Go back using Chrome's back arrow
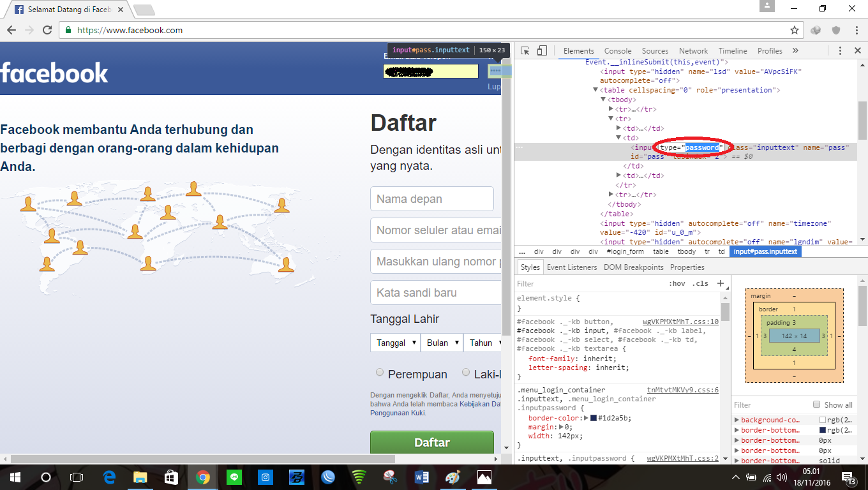Screen dimensions: 868x490 tap(11, 30)
